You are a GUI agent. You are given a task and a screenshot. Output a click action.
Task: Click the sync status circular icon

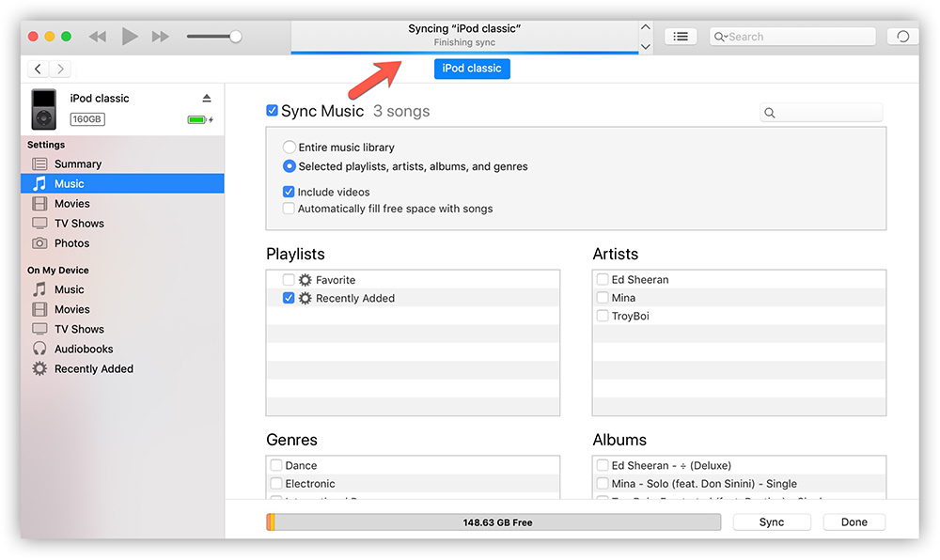tap(902, 37)
